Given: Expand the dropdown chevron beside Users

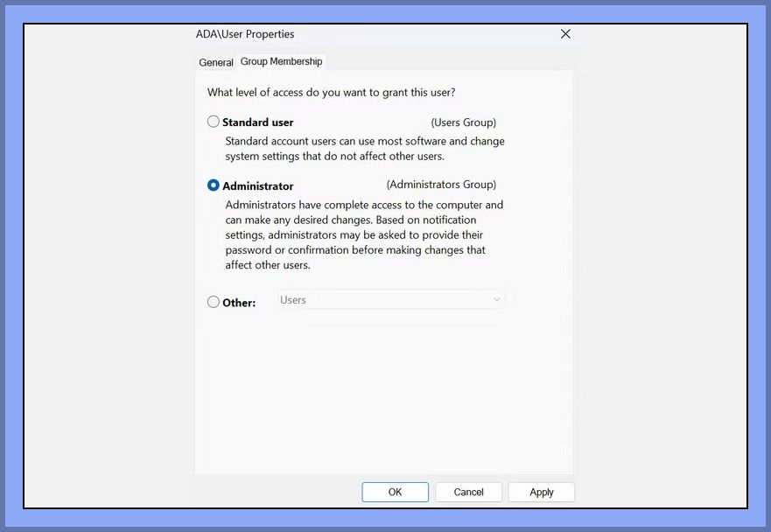Looking at the screenshot, I should point(496,299).
